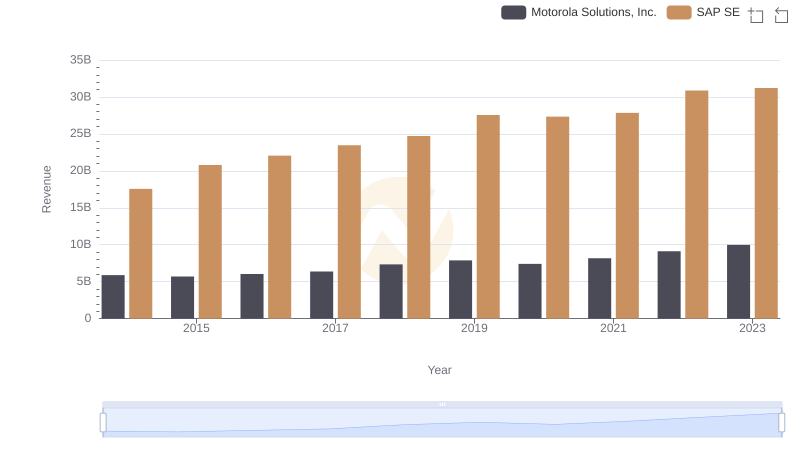Click the right handle of the range slider

click(782, 423)
